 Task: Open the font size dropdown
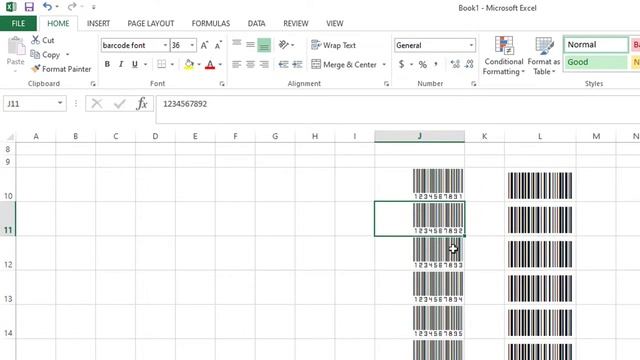click(192, 45)
